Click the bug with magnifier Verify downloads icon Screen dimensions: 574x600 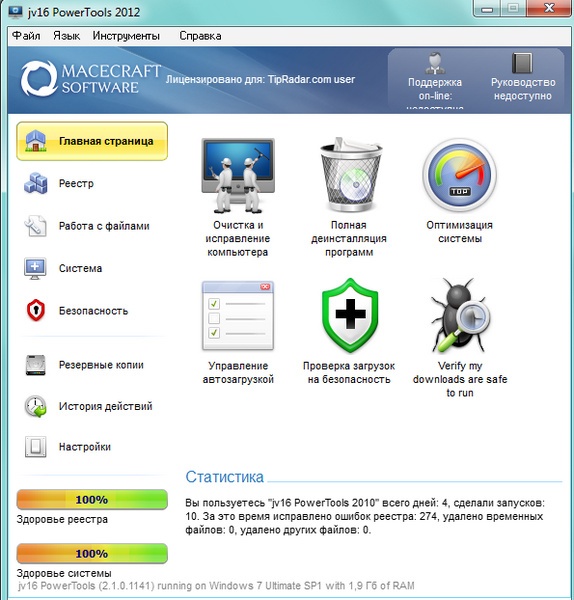(x=460, y=315)
